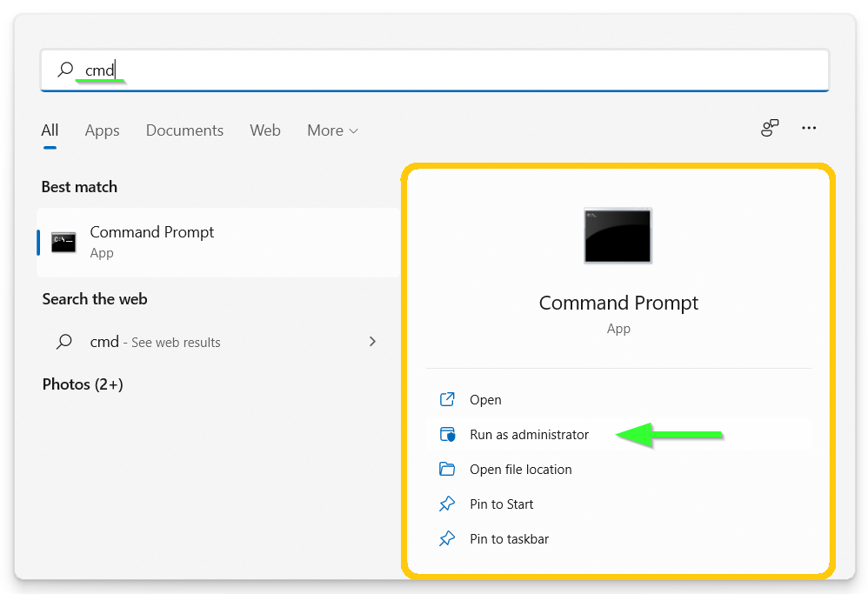Open cmd - See web results
This screenshot has height=594, width=868.
(218, 342)
